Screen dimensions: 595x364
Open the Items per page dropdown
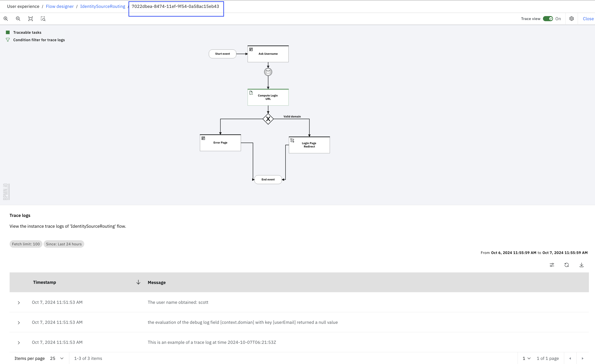(x=57, y=358)
